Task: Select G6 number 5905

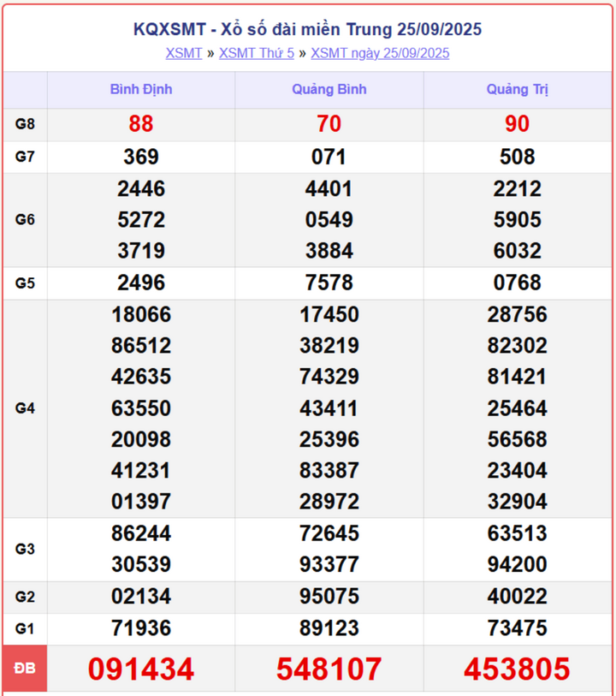Action: pyautogui.click(x=517, y=220)
